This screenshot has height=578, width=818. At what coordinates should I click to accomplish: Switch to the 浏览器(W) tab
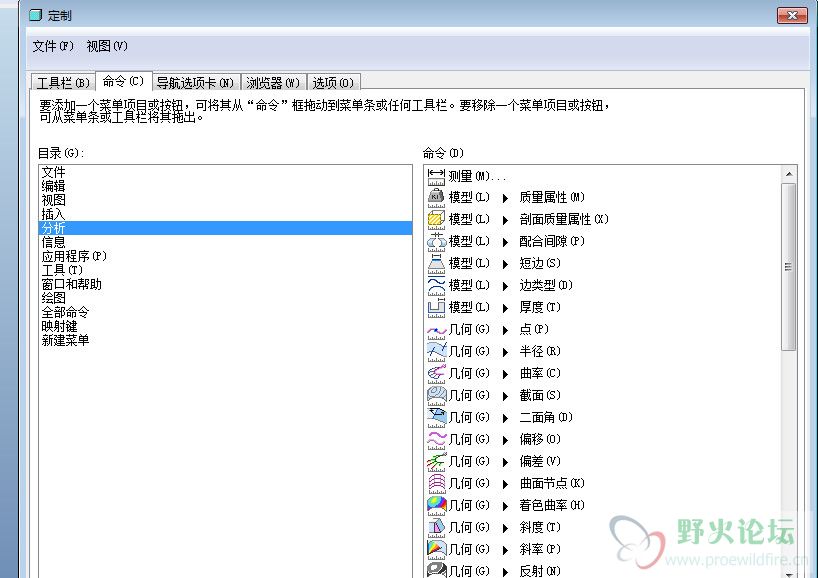coord(273,82)
